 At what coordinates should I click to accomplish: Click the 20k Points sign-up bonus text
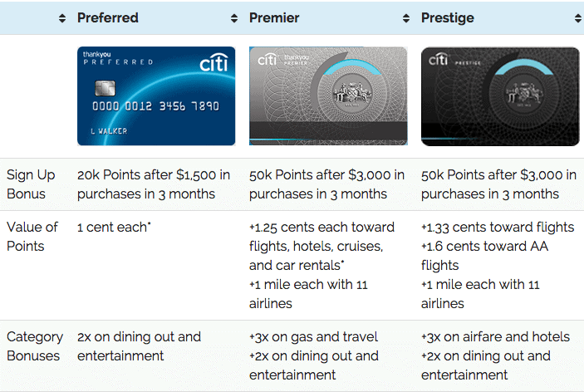coord(154,184)
